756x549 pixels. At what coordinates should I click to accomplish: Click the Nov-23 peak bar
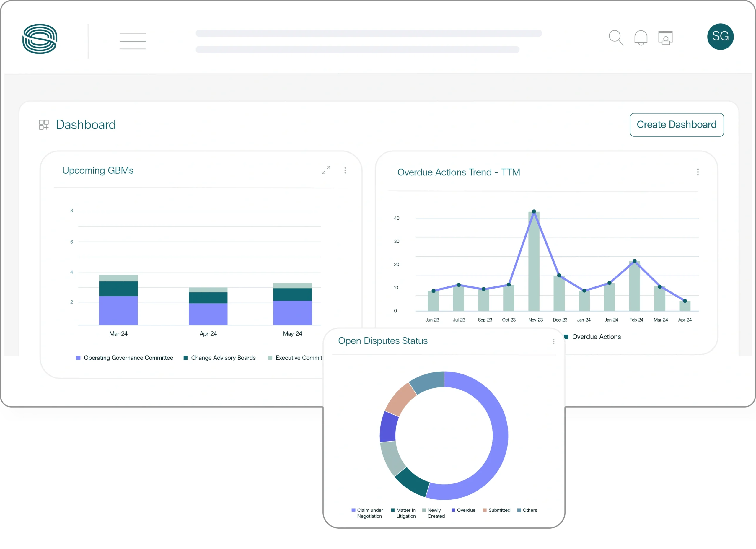534,262
